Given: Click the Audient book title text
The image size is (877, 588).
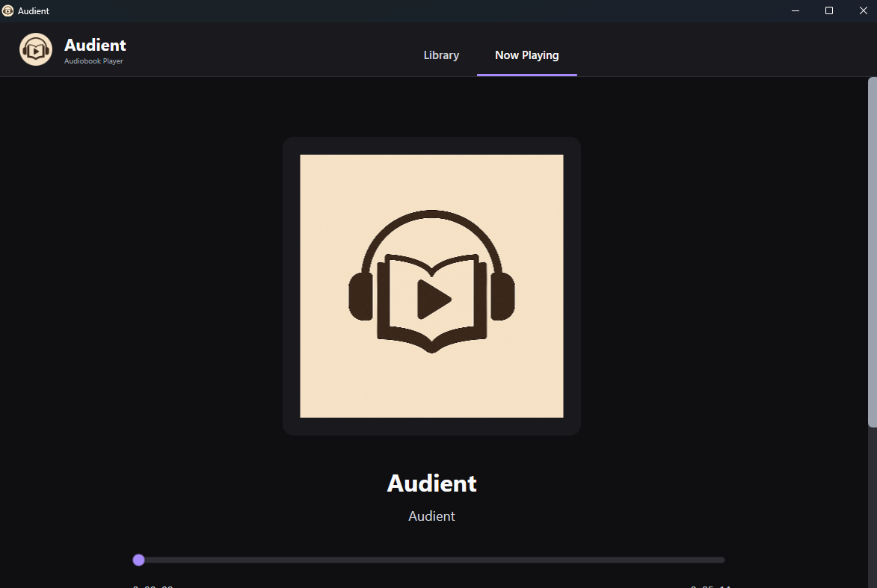Looking at the screenshot, I should (431, 483).
